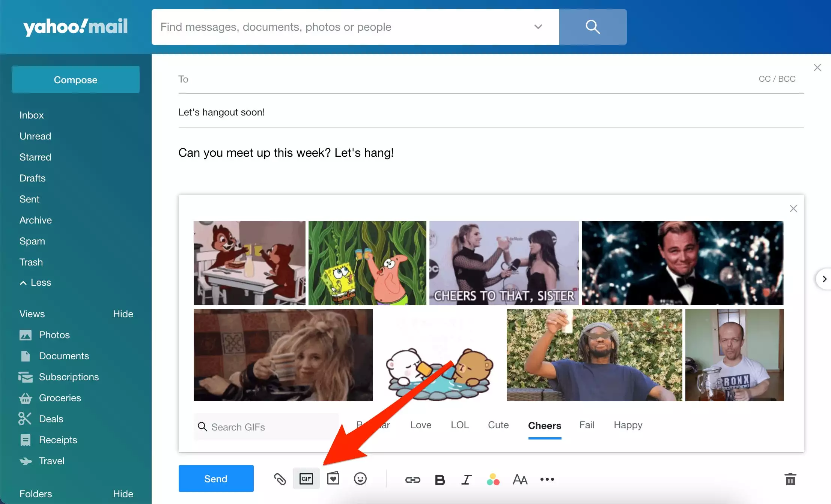The height and width of the screenshot is (504, 831).
Task: Toggle italic formatting
Action: coord(467,480)
